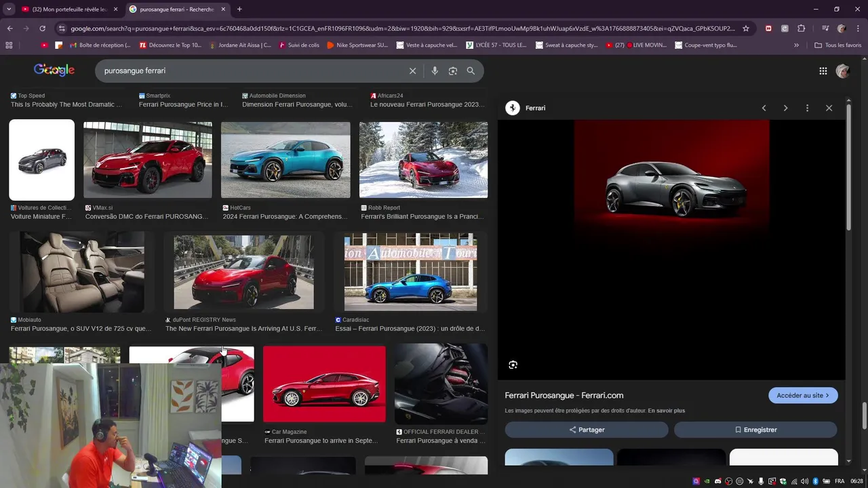Show previous image in preview panel
This screenshot has width=868, height=488.
coord(764,108)
